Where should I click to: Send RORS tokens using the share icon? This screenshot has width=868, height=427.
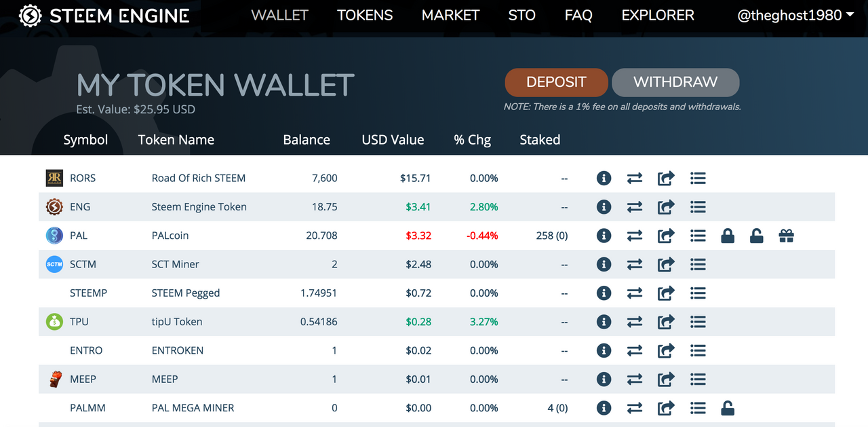click(x=666, y=178)
